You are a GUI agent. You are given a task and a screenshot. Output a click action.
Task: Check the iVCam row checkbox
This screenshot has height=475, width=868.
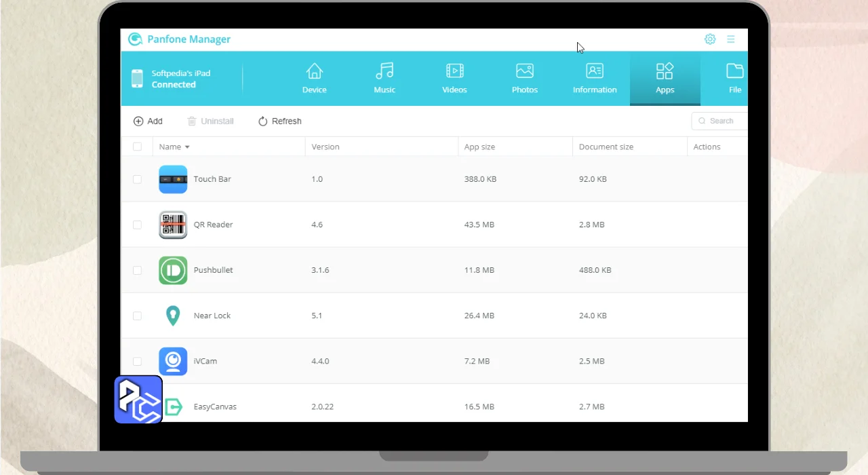coord(138,361)
